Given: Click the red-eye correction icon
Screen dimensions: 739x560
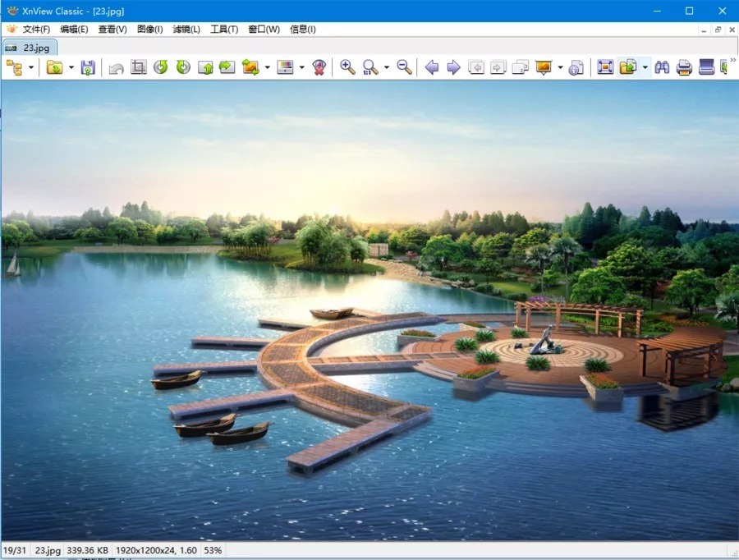Looking at the screenshot, I should coord(319,67).
